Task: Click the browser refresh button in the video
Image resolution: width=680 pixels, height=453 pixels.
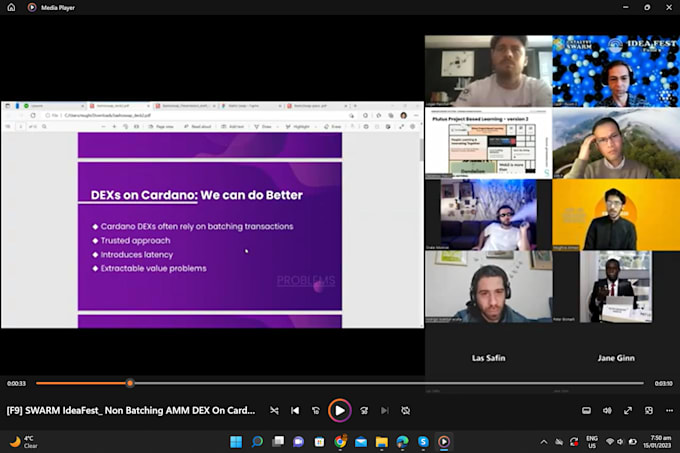Action: click(x=33, y=116)
